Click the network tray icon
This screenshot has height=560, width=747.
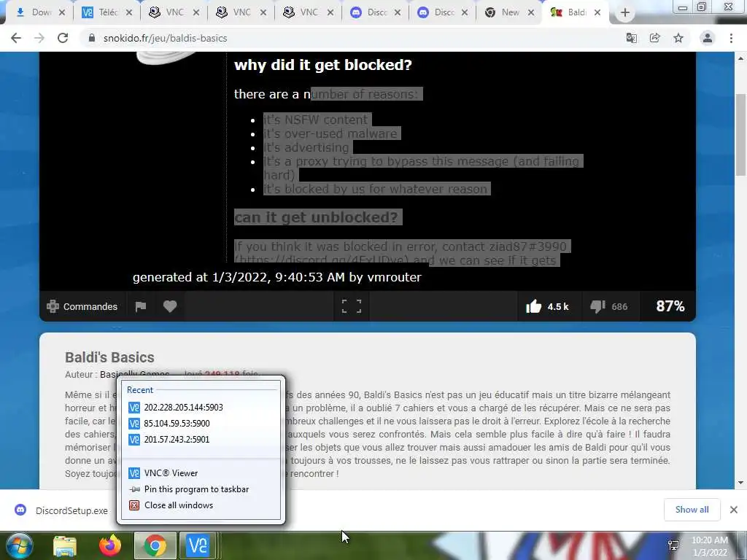(x=673, y=545)
